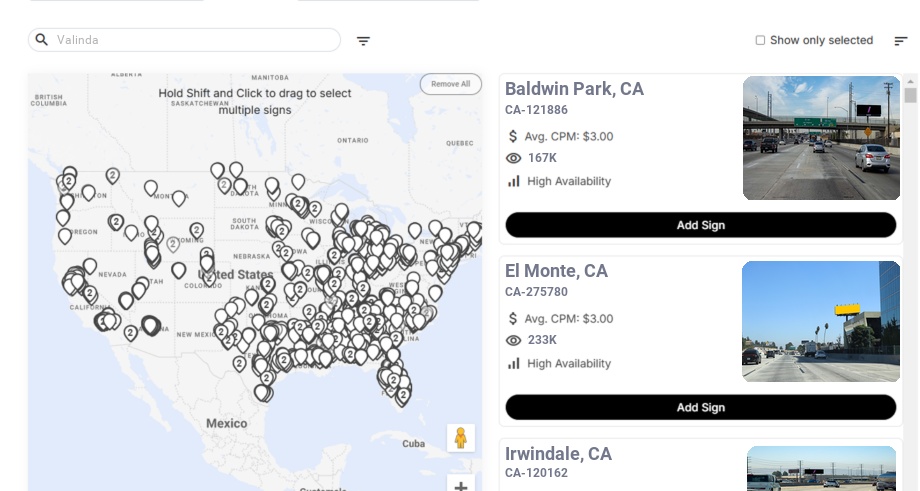Zoom in the map with plus button

(460, 486)
